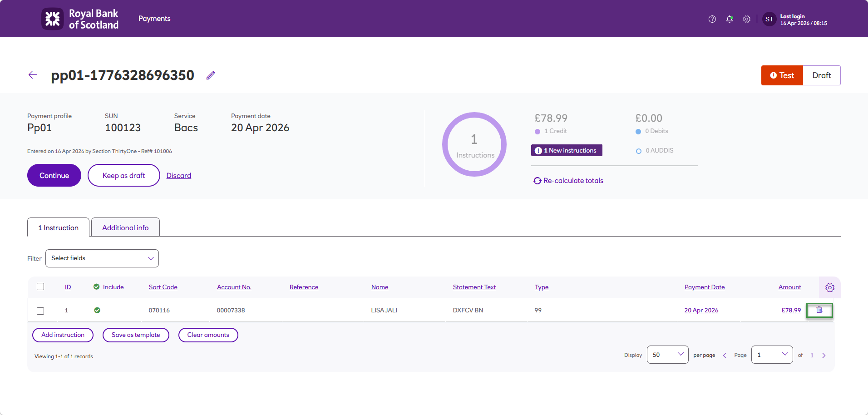Tick the checkbox for instruction row 1
868x415 pixels.
click(40, 311)
